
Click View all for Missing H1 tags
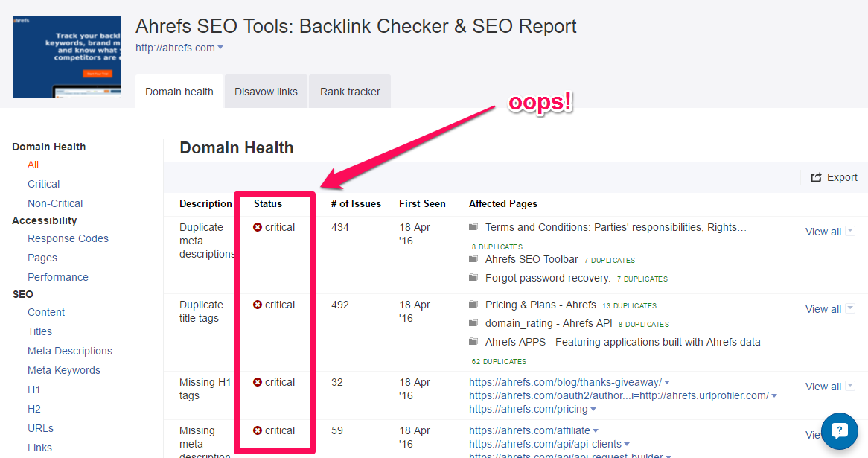point(823,387)
